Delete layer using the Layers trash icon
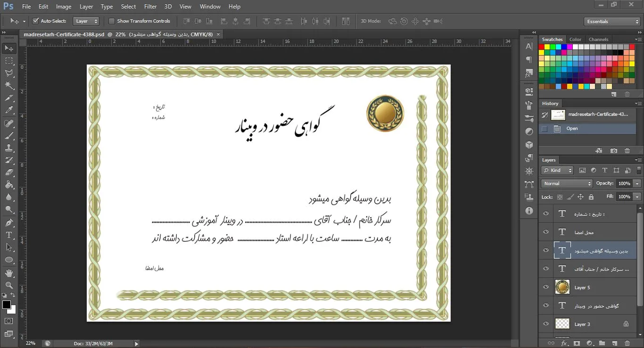 (x=627, y=343)
